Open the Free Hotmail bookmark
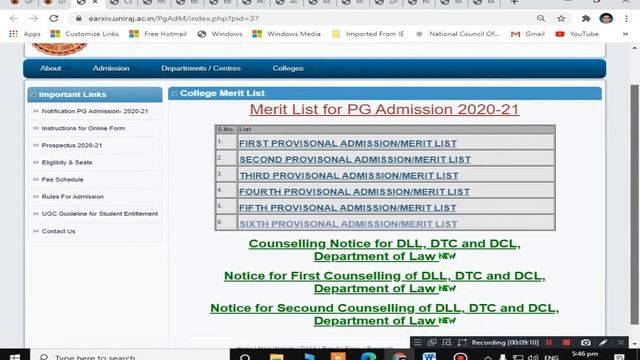640x360 pixels. click(158, 34)
